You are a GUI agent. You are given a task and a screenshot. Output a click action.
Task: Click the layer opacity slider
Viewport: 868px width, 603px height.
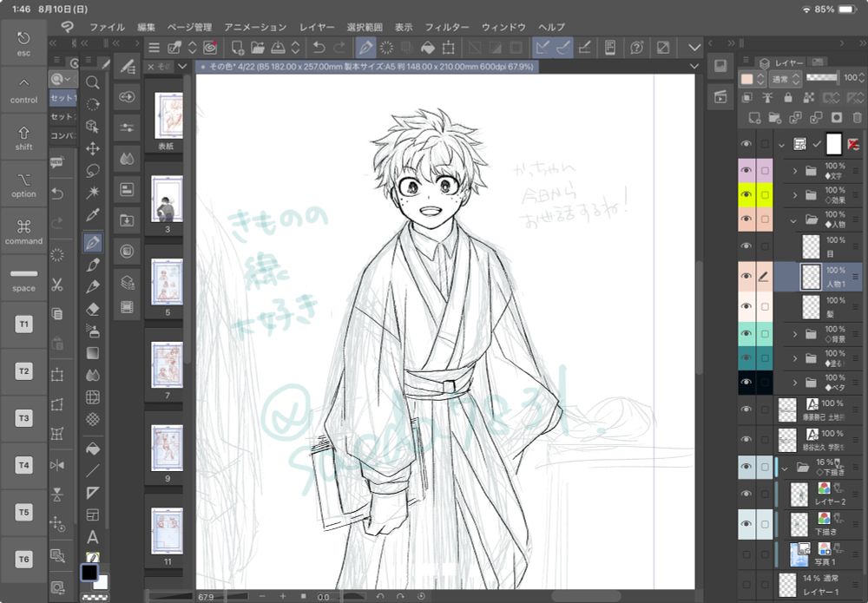pyautogui.click(x=821, y=78)
